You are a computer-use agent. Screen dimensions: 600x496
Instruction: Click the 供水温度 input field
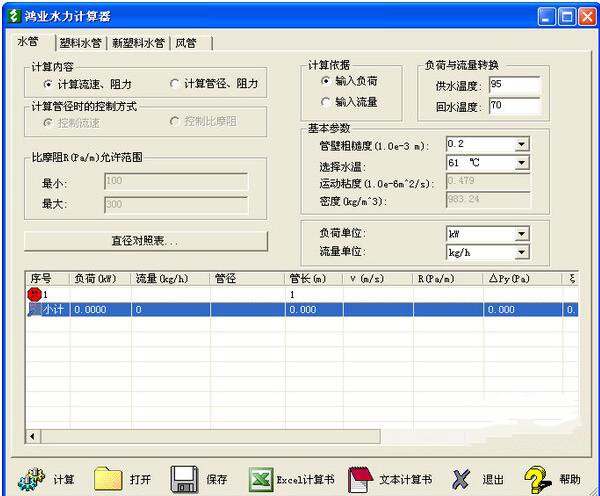(x=514, y=85)
